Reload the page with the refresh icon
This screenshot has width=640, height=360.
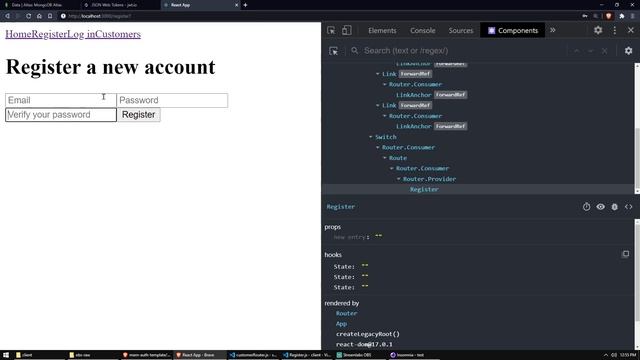pyautogui.click(x=29, y=16)
